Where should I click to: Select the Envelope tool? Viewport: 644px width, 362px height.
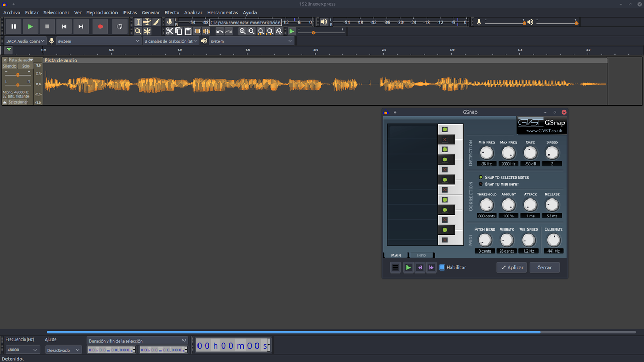pos(147,22)
